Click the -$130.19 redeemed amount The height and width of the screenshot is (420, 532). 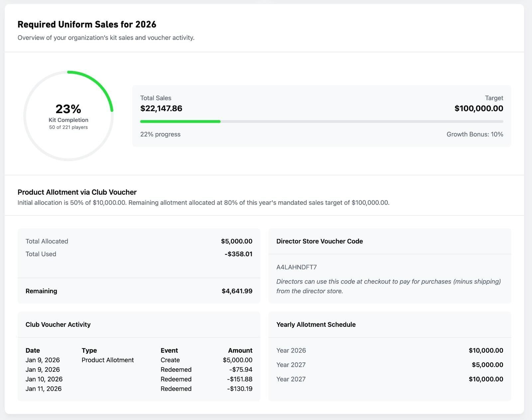tap(239, 389)
